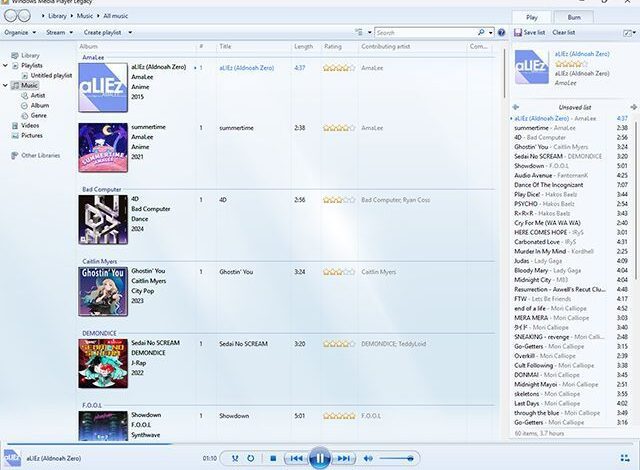Open the search options dropdown arrow
Viewport: 640px width, 470px height.
[491, 32]
